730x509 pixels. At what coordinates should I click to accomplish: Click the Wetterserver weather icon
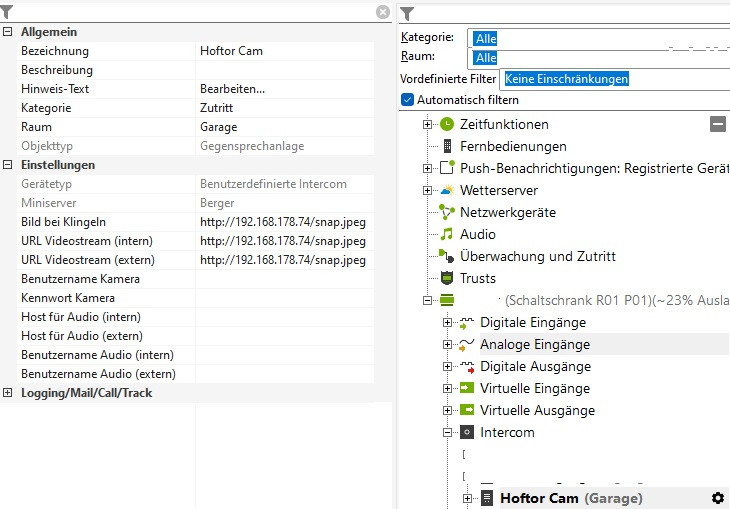pos(446,190)
